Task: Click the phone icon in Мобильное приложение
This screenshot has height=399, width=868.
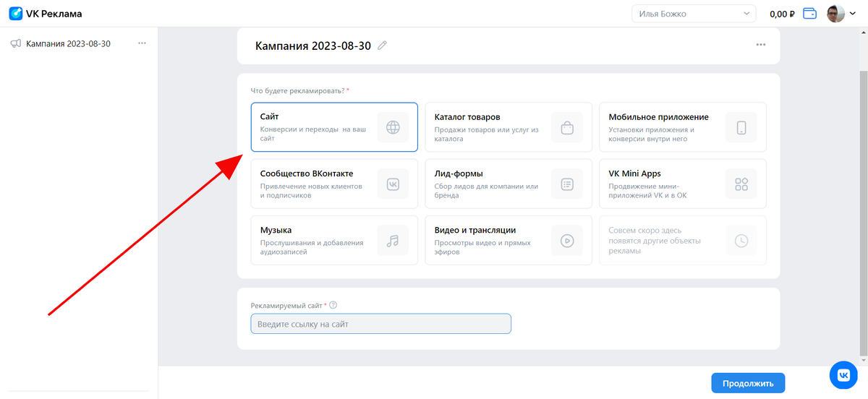Action: [x=741, y=128]
